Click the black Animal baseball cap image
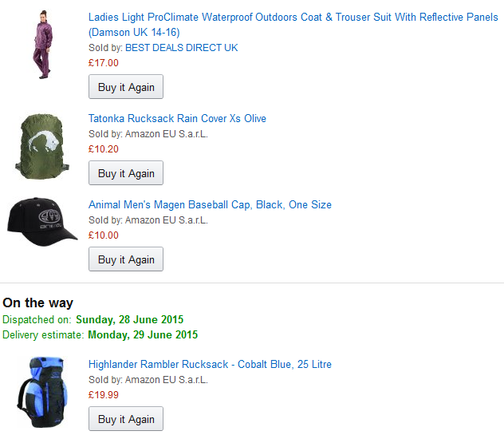This screenshot has height=435, width=504. pos(42,220)
